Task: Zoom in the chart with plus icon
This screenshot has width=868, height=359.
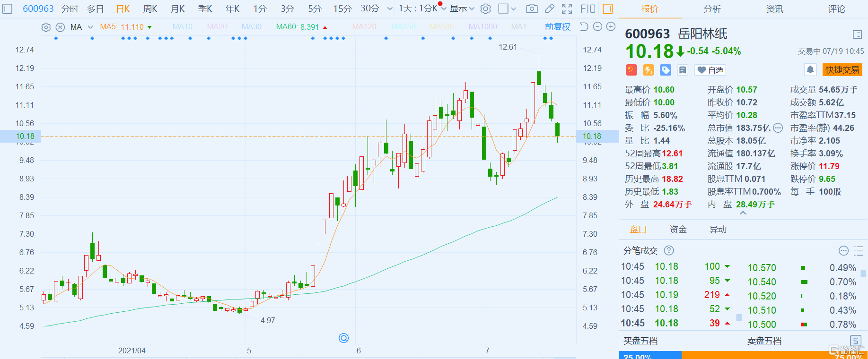Action: click(x=611, y=27)
